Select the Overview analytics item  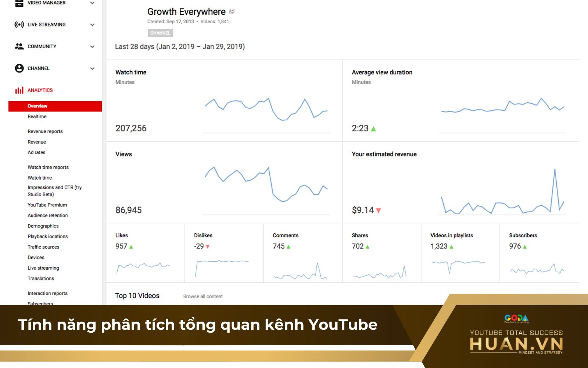[x=55, y=106]
